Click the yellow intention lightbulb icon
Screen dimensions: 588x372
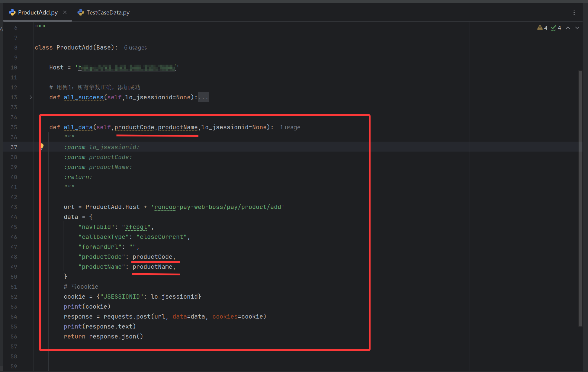pos(42,146)
